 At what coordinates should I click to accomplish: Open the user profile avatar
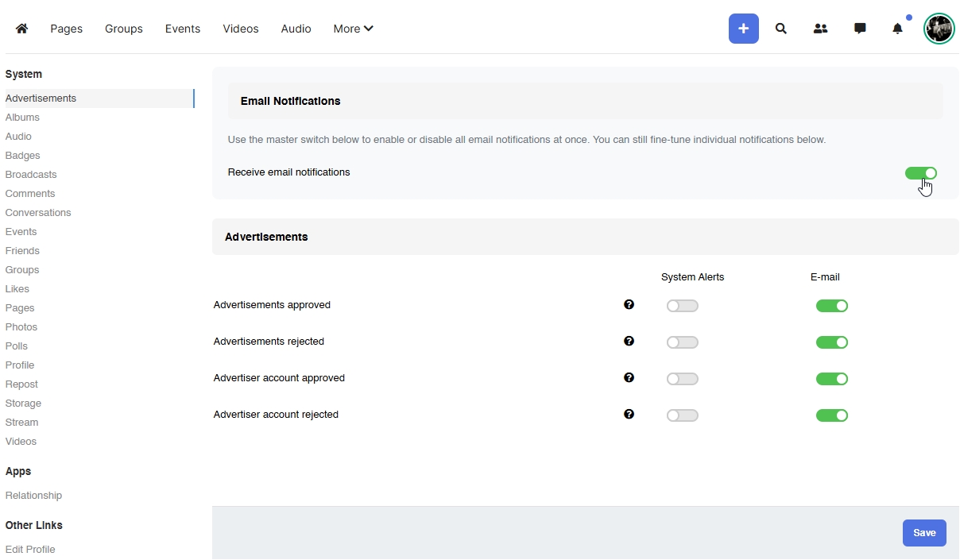point(939,29)
